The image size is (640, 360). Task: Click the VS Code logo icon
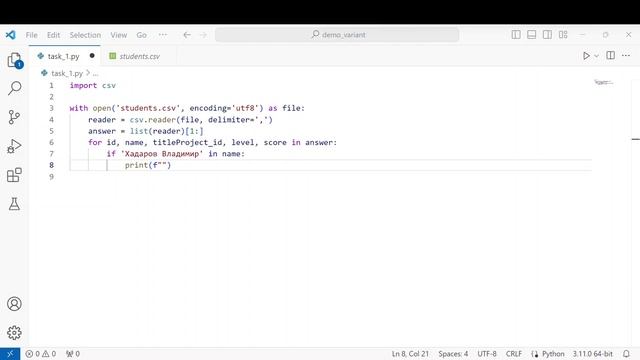[11, 35]
